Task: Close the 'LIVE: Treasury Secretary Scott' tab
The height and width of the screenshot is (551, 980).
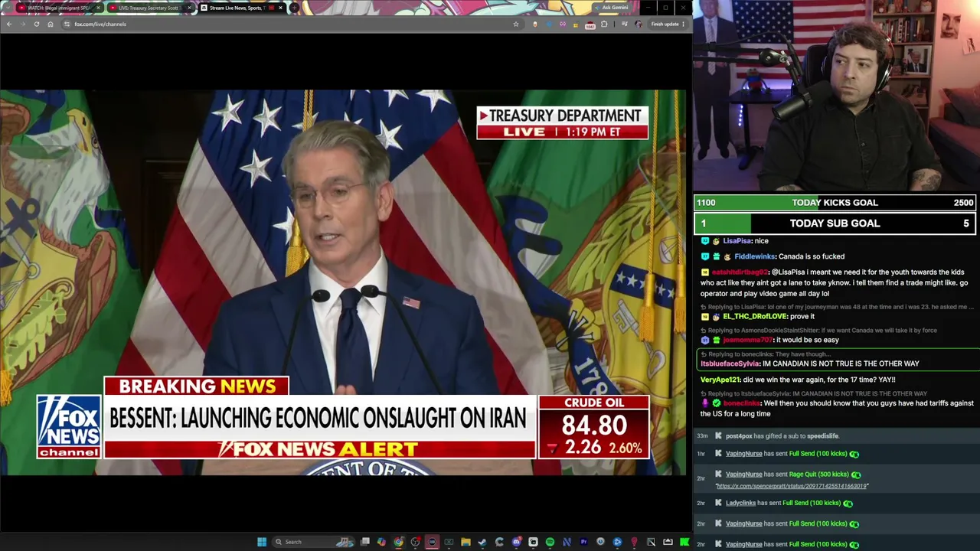Action: point(189,8)
